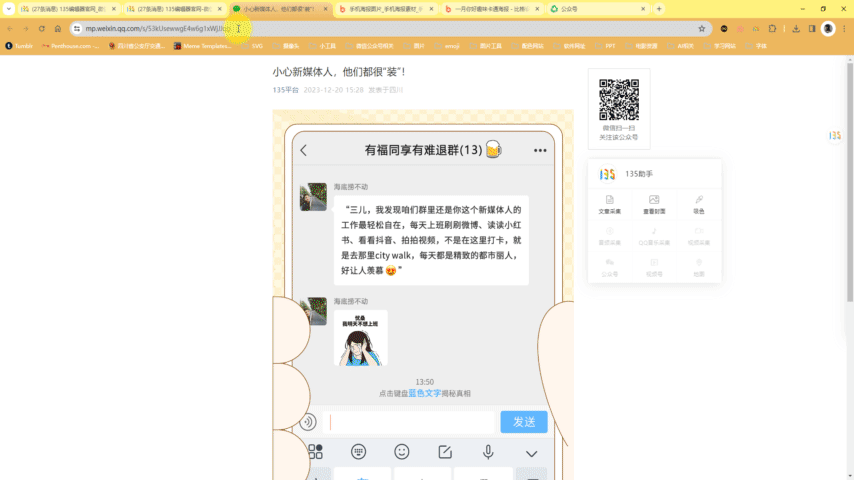Tap the round keyboard icon

point(358,452)
